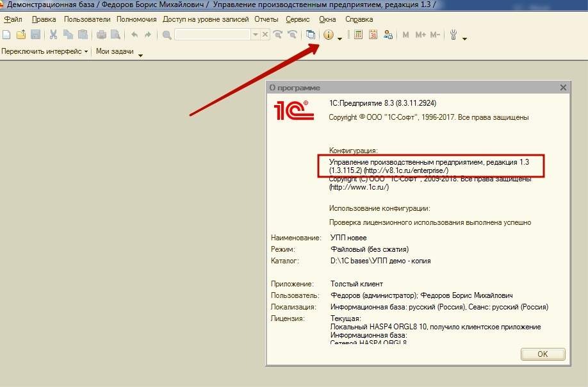
Task: Click the find previous icon
Action: (293, 35)
